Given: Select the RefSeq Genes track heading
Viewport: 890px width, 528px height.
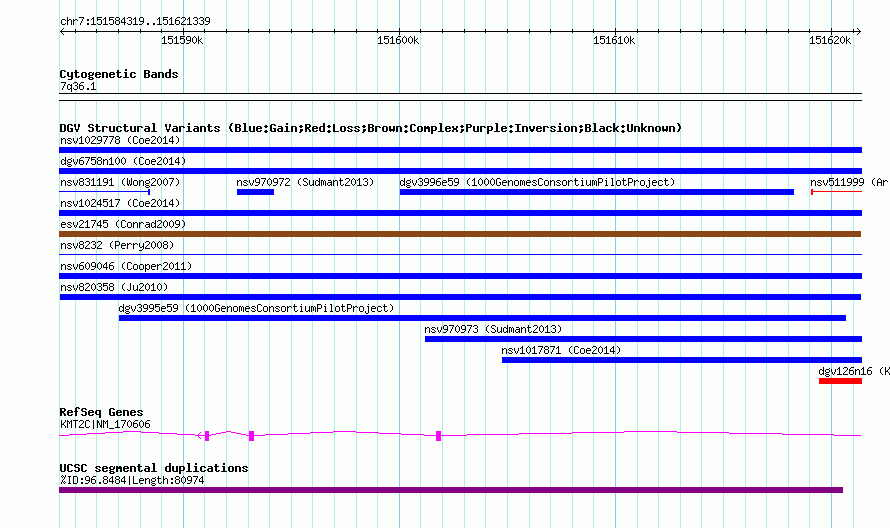Looking at the screenshot, I should pos(101,412).
